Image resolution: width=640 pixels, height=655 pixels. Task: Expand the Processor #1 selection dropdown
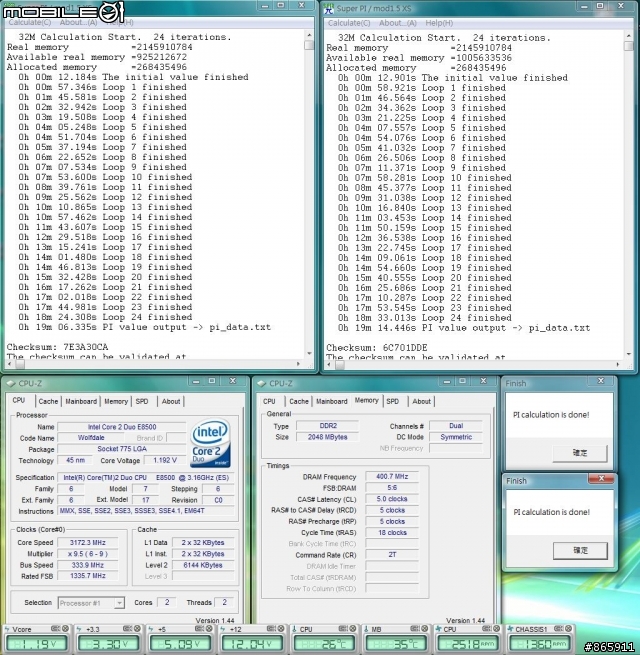point(119,603)
